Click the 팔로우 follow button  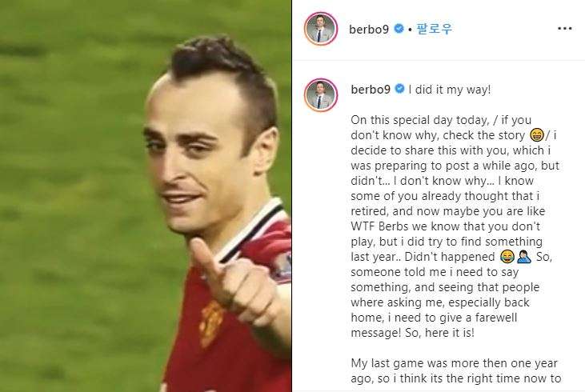pos(435,29)
